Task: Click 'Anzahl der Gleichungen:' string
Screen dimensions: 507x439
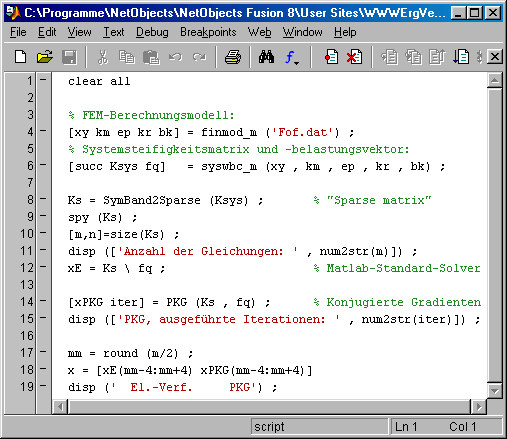Action: click(x=208, y=251)
